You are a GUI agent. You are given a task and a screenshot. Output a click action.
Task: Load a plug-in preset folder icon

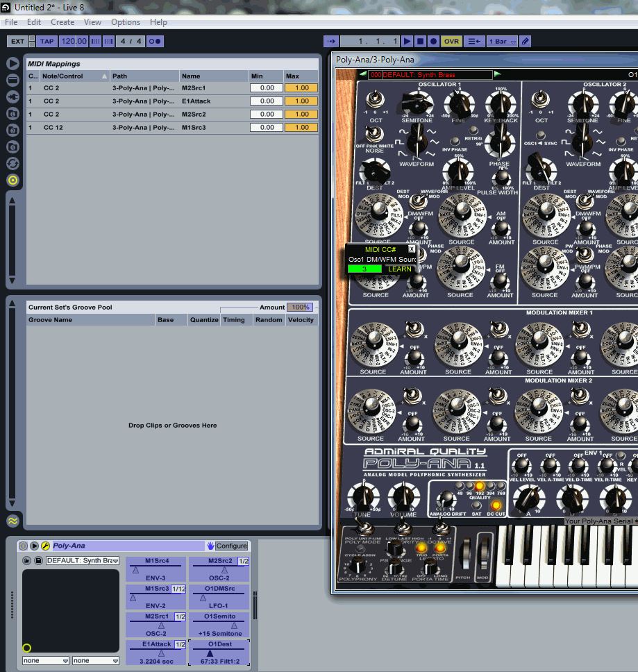pyautogui.click(x=26, y=560)
